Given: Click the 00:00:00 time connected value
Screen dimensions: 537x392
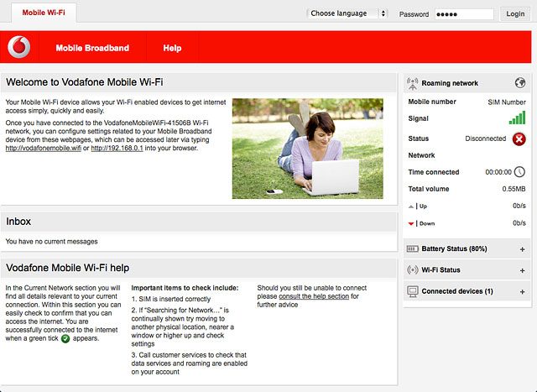Looking at the screenshot, I should (x=498, y=172).
